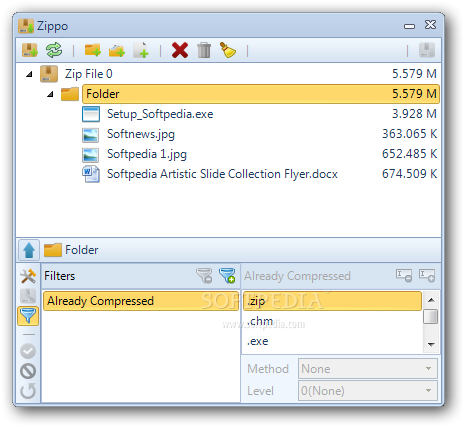Image resolution: width=465 pixels, height=427 pixels.
Task: Close the Zippo window
Action: (430, 25)
